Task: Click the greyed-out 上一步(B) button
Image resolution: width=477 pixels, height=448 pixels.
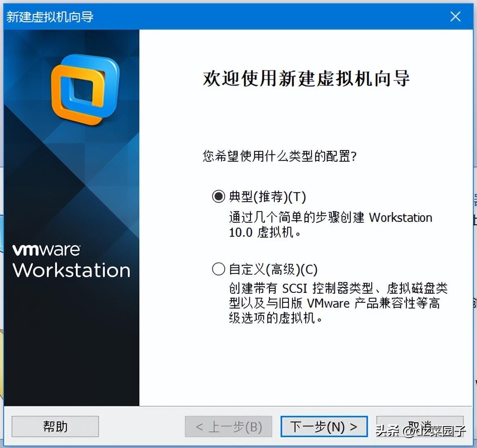Action: [x=229, y=427]
